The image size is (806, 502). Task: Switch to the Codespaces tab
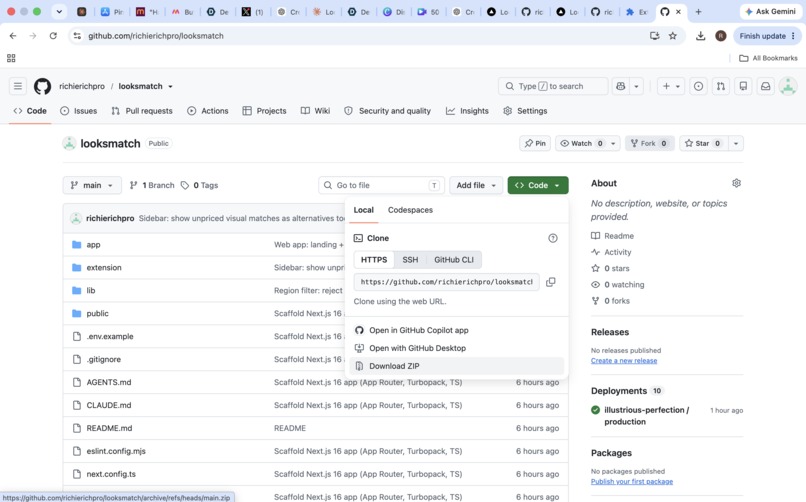pos(410,210)
